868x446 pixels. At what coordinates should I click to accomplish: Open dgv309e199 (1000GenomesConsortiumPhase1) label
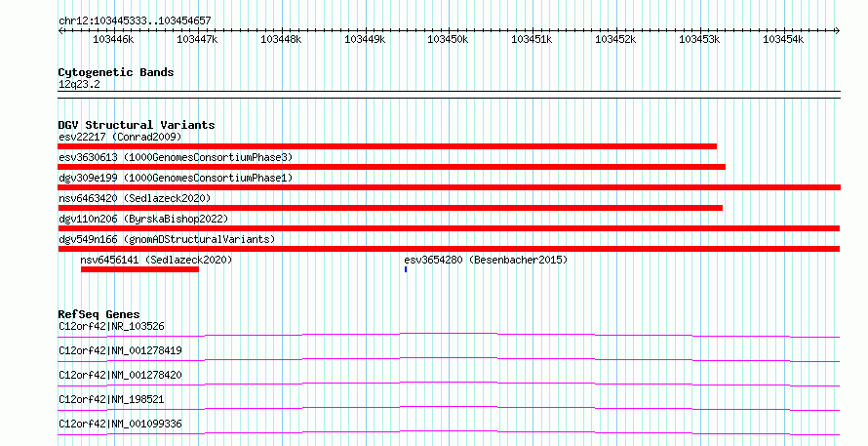(176, 178)
